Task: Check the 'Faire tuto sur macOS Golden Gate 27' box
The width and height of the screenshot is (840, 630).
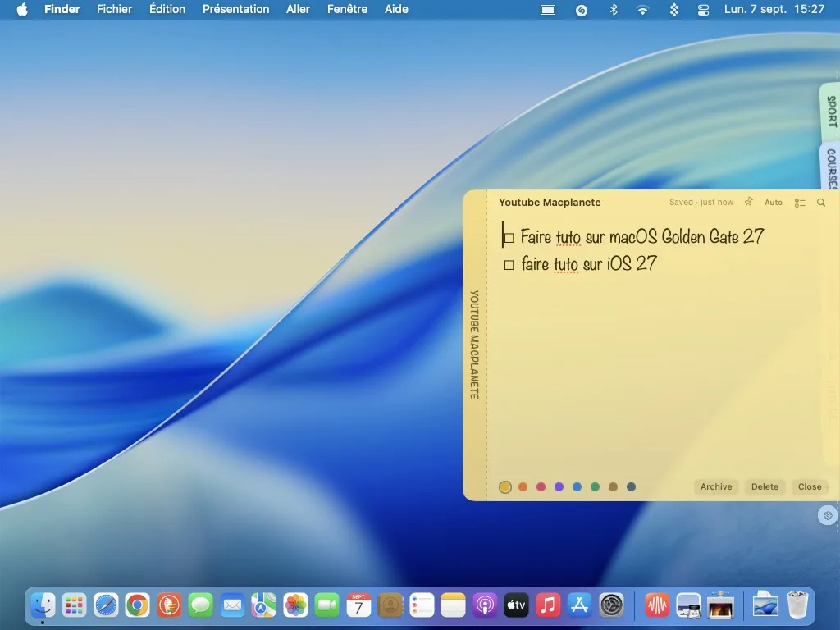Action: coord(509,238)
